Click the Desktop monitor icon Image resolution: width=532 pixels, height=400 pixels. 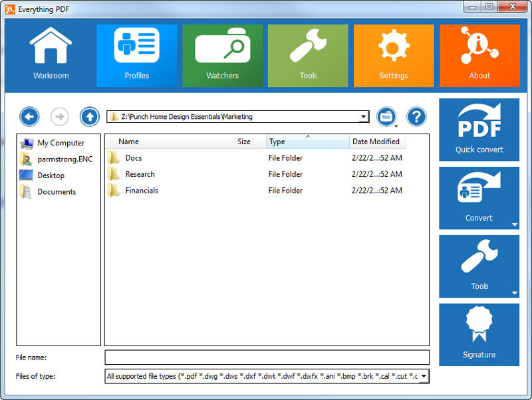[x=27, y=175]
